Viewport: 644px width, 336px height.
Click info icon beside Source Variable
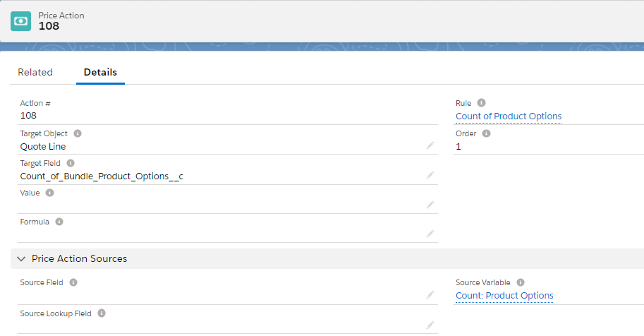520,282
